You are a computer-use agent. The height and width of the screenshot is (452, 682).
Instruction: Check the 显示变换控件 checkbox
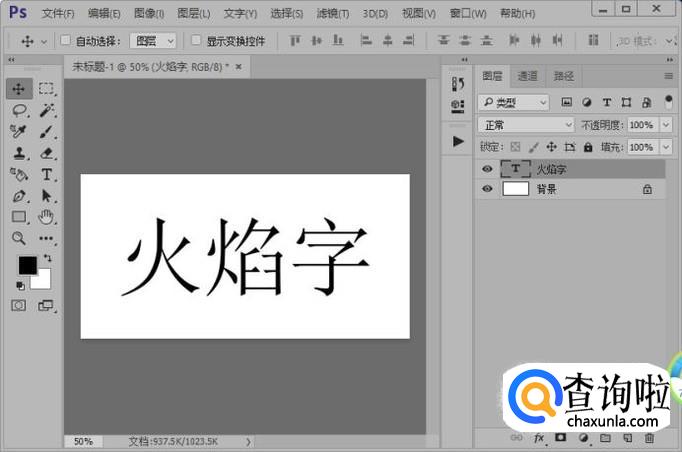pyautogui.click(x=198, y=41)
